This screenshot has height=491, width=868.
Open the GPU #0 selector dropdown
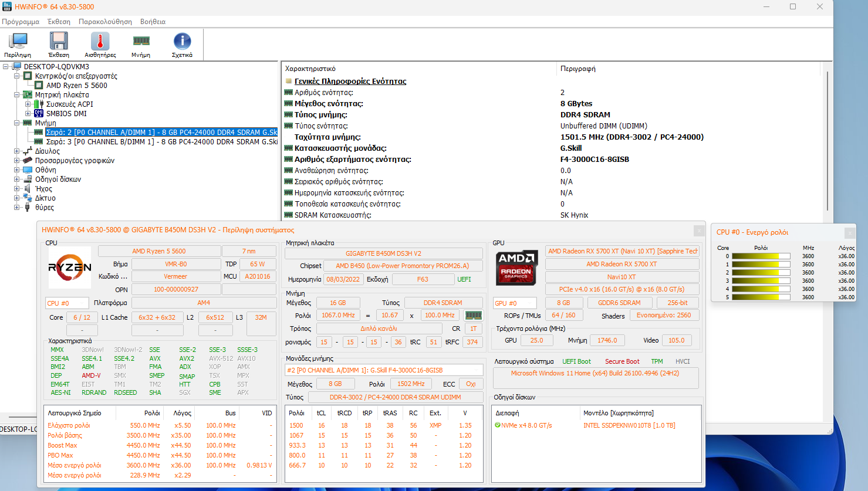coord(515,303)
